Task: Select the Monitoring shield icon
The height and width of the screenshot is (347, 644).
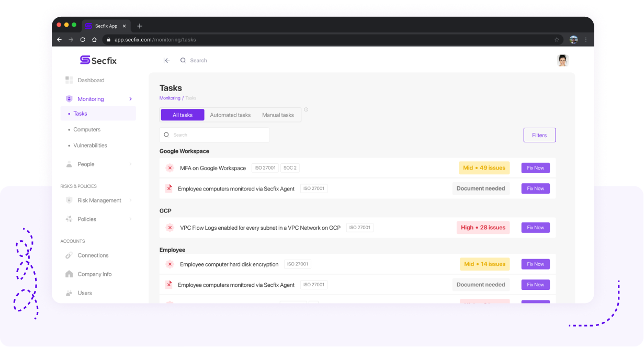Action: [x=69, y=99]
